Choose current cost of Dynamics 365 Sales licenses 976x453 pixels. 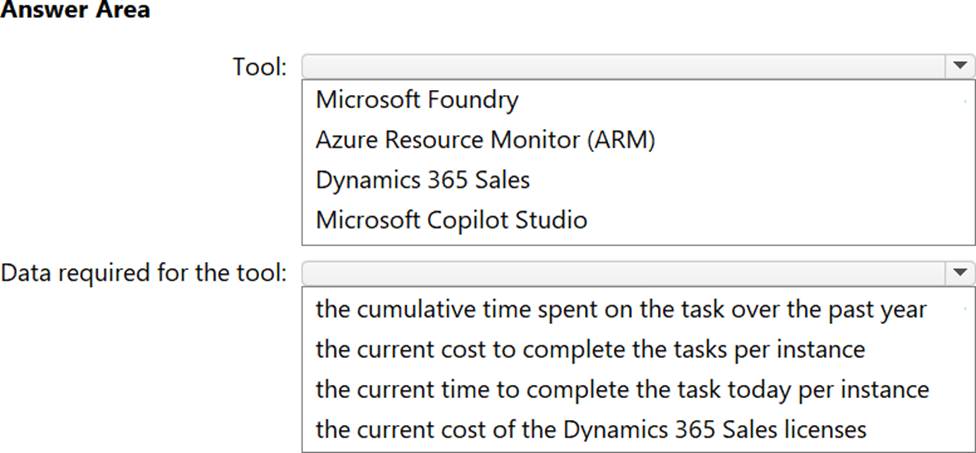(x=591, y=429)
